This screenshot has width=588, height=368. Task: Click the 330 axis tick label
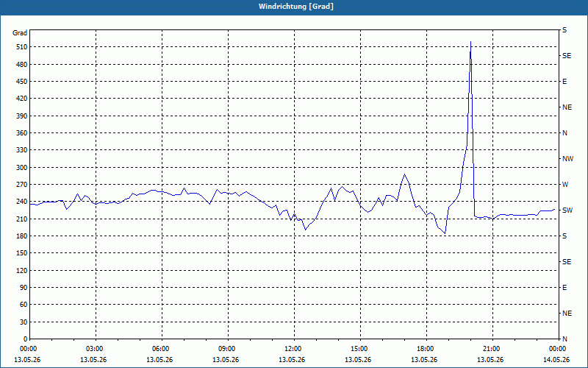point(22,150)
